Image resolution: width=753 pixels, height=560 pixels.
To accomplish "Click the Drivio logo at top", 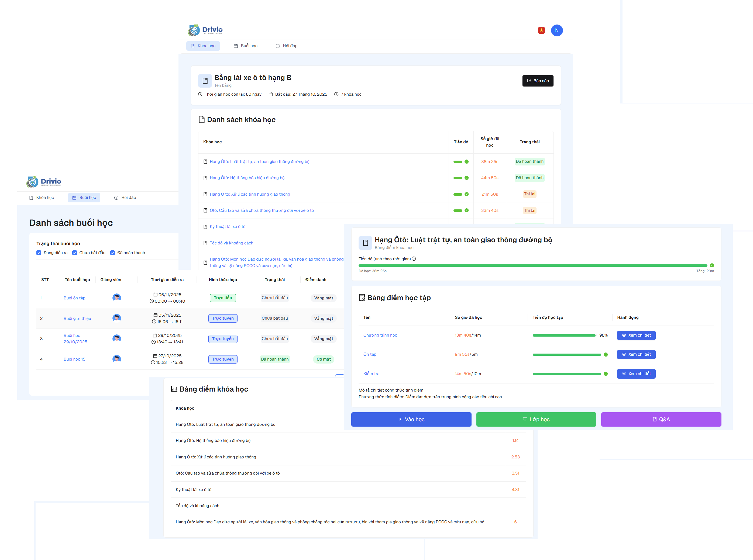I will [205, 30].
